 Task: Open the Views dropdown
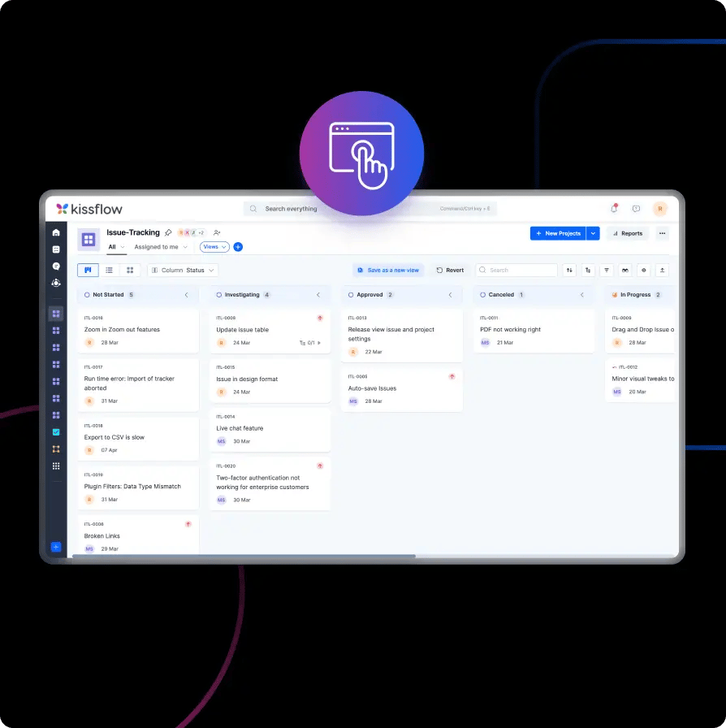click(214, 247)
